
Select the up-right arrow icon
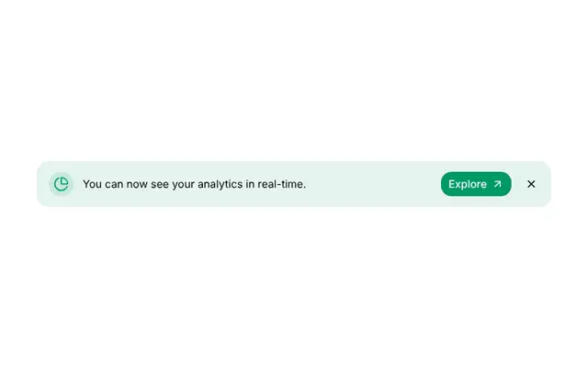pyautogui.click(x=497, y=184)
